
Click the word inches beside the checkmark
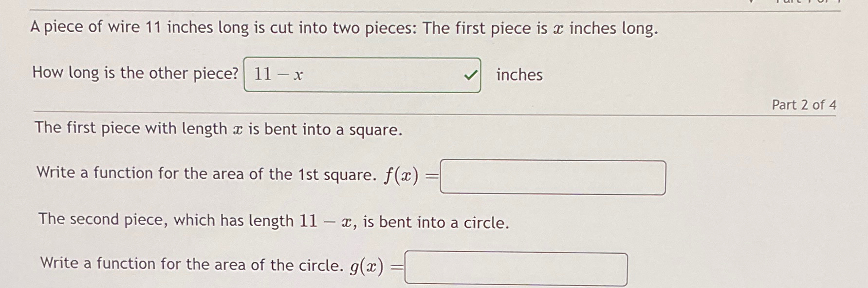(x=518, y=75)
